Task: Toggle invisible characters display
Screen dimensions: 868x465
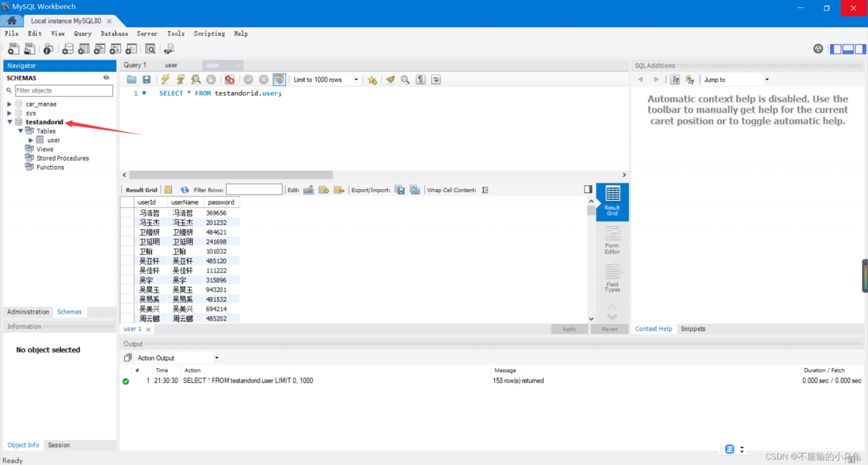Action: tap(421, 80)
